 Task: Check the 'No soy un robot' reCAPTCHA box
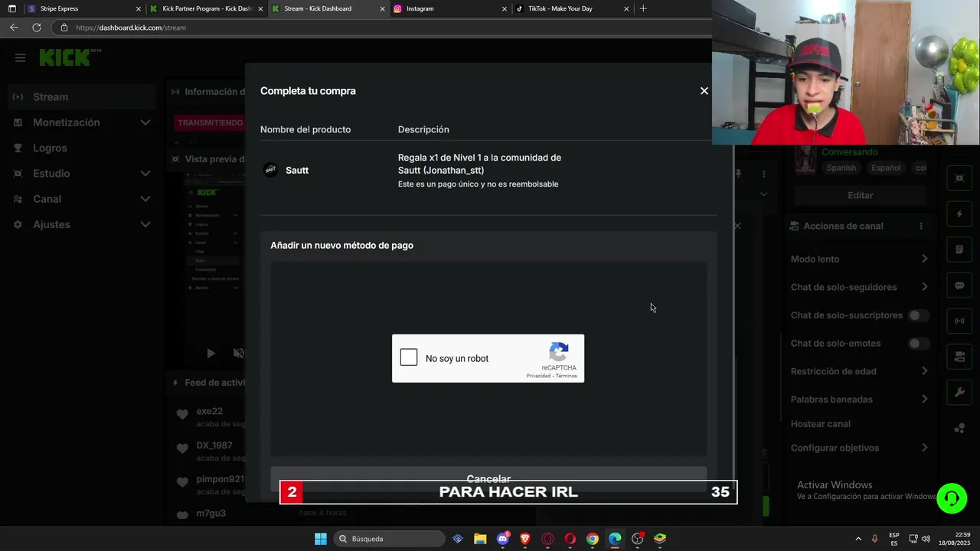[x=409, y=357]
